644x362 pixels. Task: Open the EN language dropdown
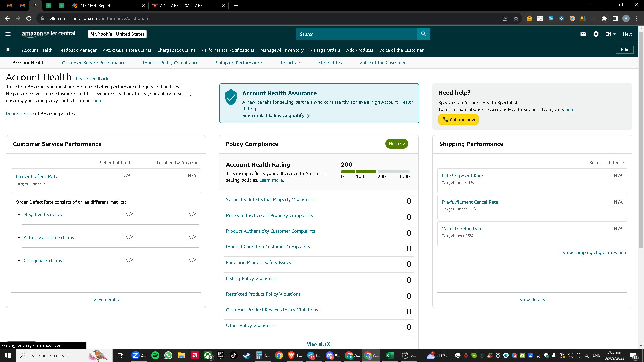pyautogui.click(x=610, y=34)
